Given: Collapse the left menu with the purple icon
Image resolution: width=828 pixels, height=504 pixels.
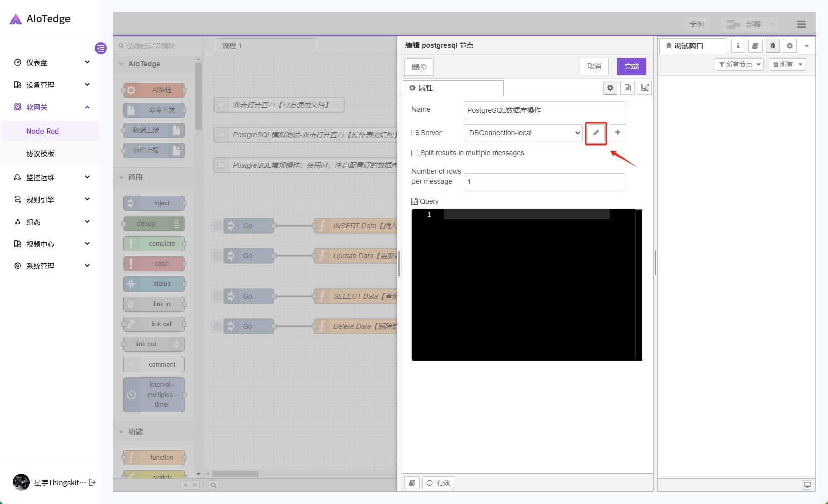Looking at the screenshot, I should pyautogui.click(x=101, y=48).
